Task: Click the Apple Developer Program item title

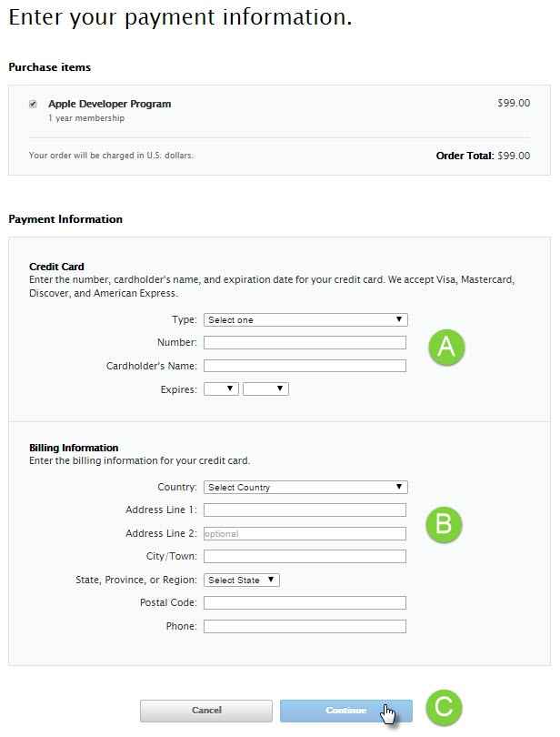Action: click(x=109, y=104)
